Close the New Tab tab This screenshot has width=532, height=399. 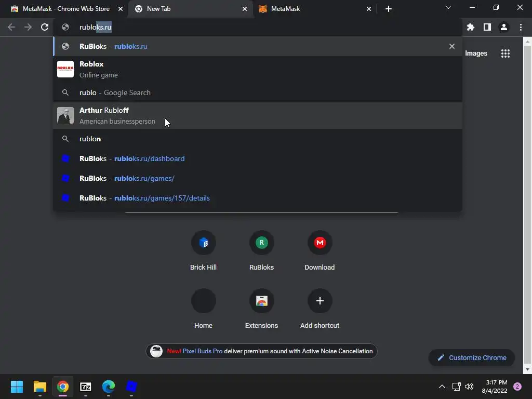tap(245, 9)
